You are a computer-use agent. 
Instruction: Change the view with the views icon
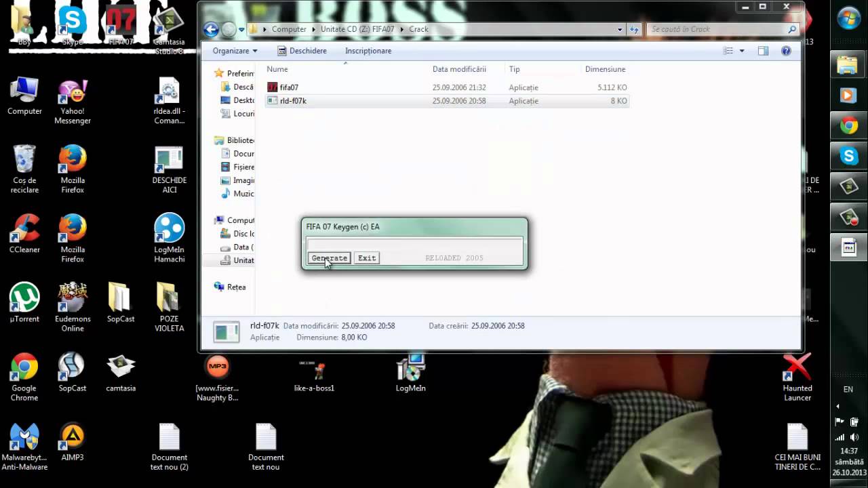(x=728, y=51)
